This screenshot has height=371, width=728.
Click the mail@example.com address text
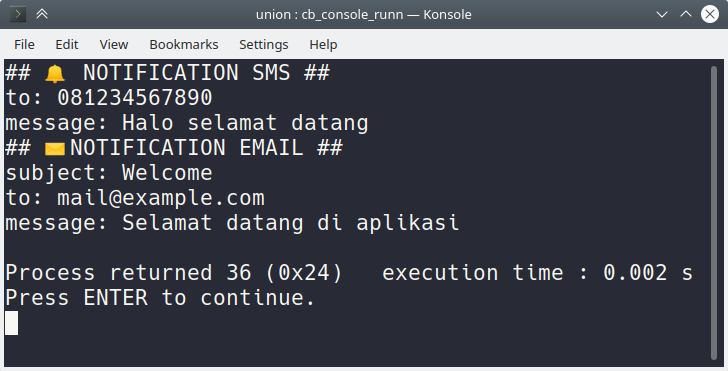coord(161,198)
